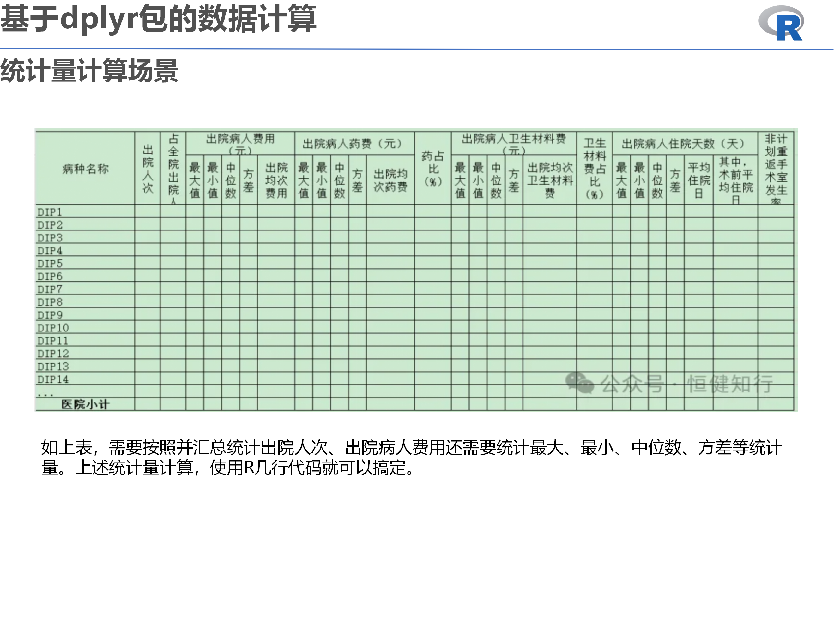This screenshot has width=834, height=644.
Task: Select the DIP4 row label
Action: [50, 251]
